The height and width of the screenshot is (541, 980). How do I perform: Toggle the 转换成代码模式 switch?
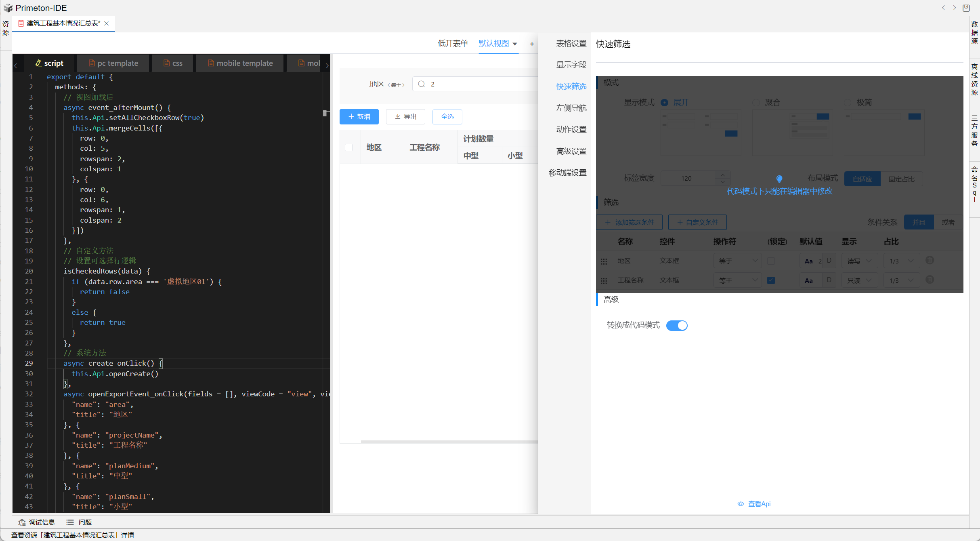pos(677,326)
